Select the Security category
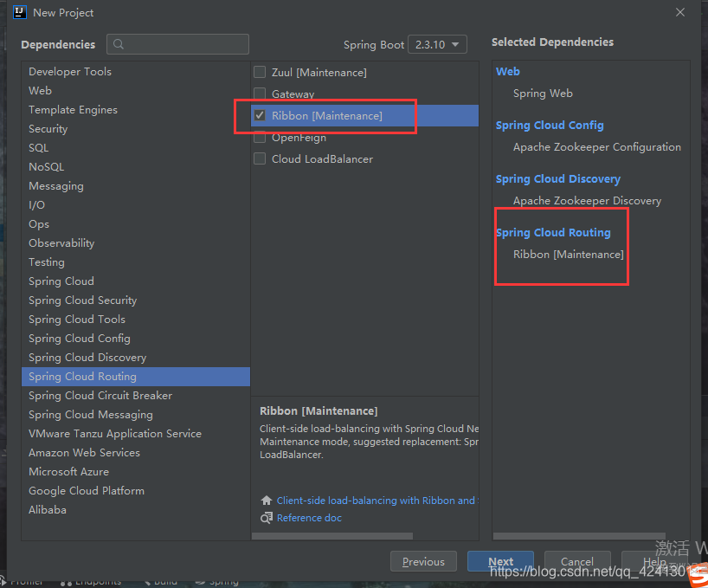The image size is (708, 588). point(136,129)
